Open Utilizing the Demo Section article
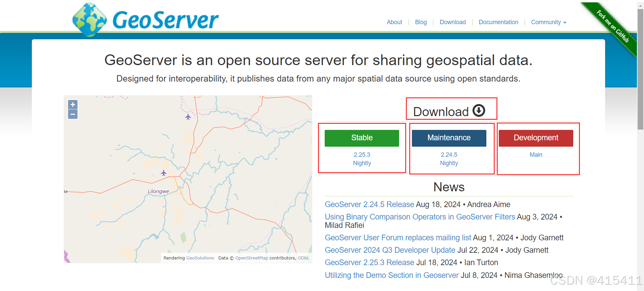Screen dimensions: 644x291 tap(391, 275)
